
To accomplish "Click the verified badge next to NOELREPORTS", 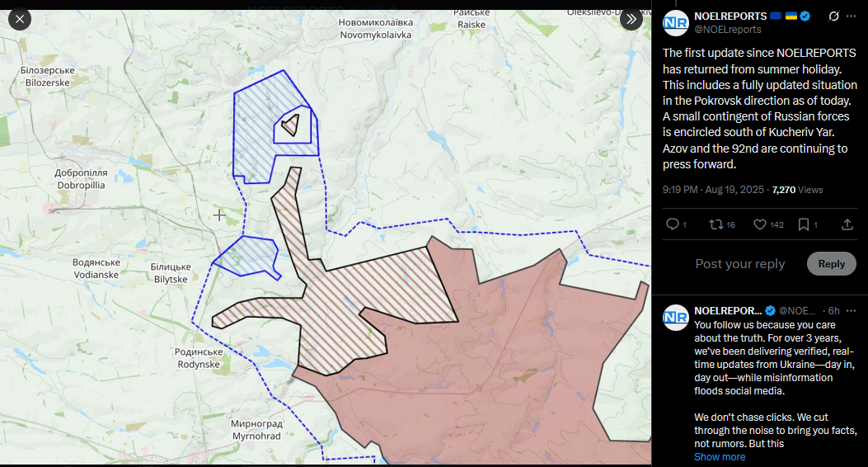I will coord(805,16).
